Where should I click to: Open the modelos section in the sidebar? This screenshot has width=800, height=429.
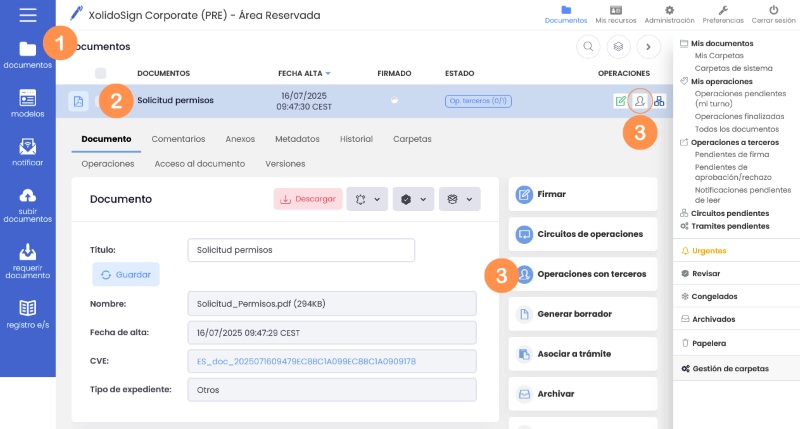28,104
